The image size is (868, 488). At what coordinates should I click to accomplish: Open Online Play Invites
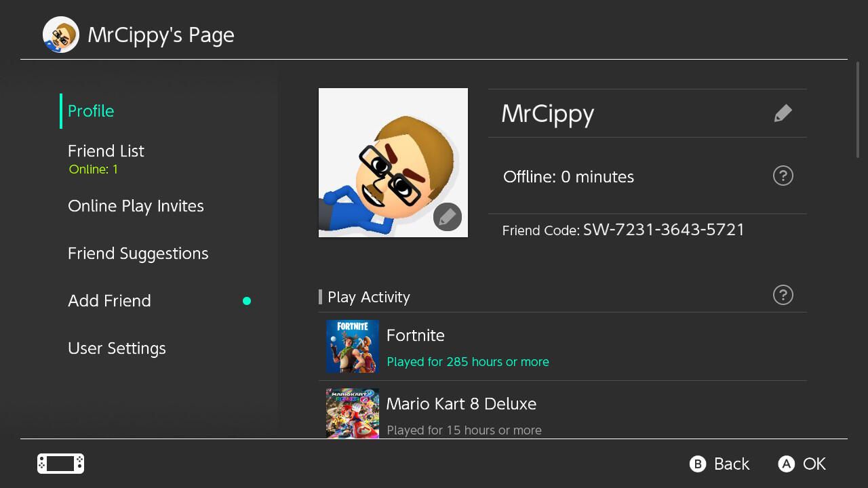point(136,206)
